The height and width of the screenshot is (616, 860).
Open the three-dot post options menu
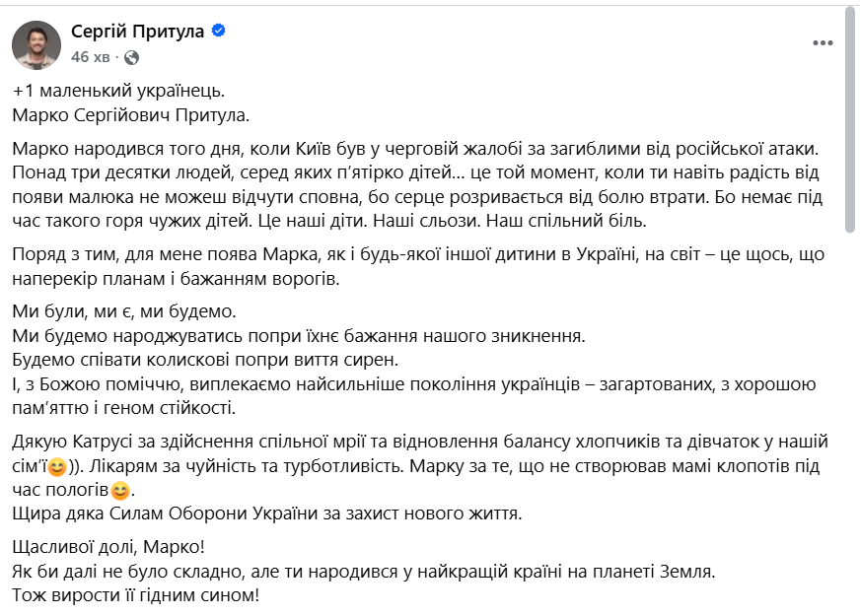(x=823, y=43)
